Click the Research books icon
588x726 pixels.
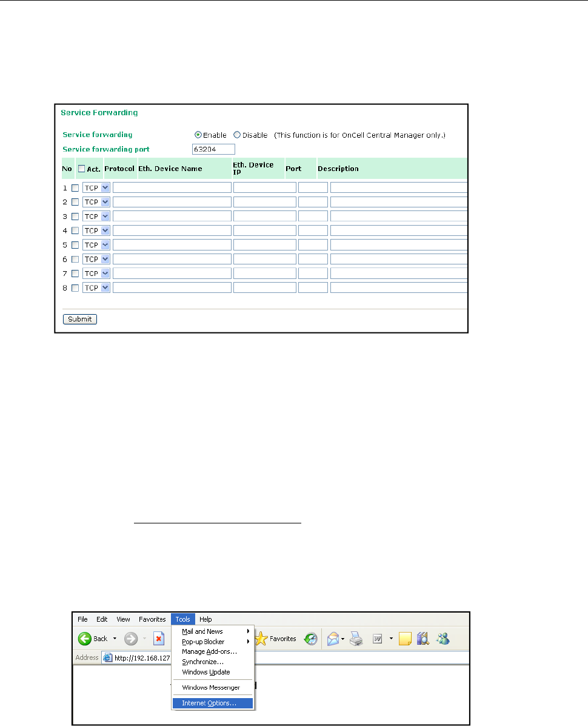click(x=423, y=639)
